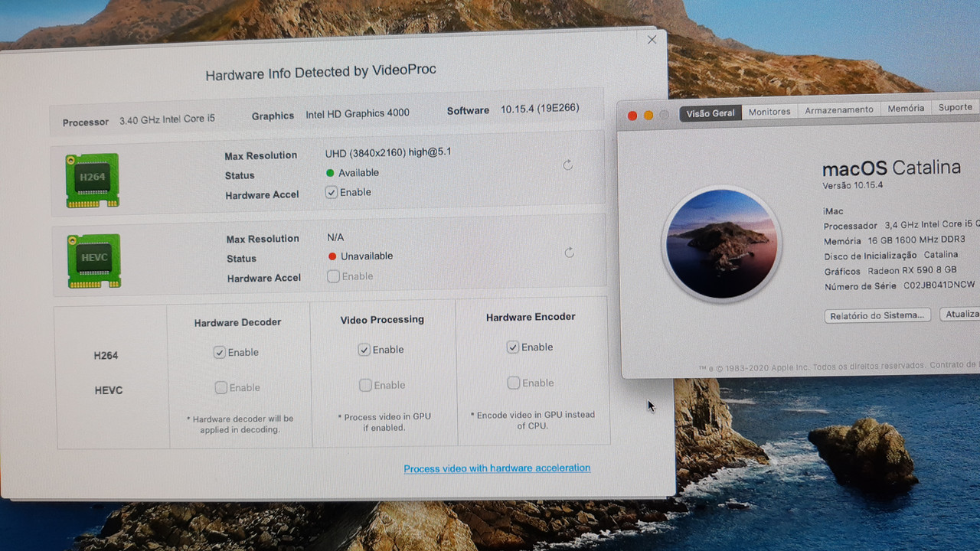Refresh the H264 status with reload icon

coord(568,165)
